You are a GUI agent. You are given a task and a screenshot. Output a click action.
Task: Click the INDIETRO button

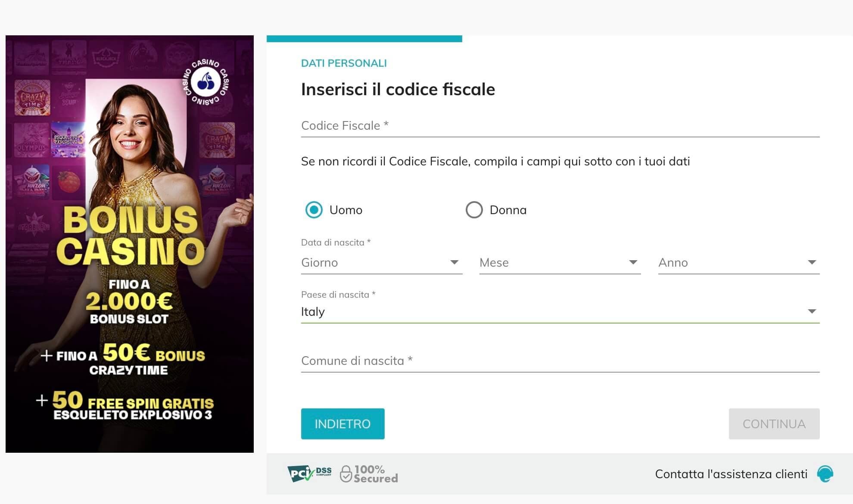pyautogui.click(x=342, y=424)
